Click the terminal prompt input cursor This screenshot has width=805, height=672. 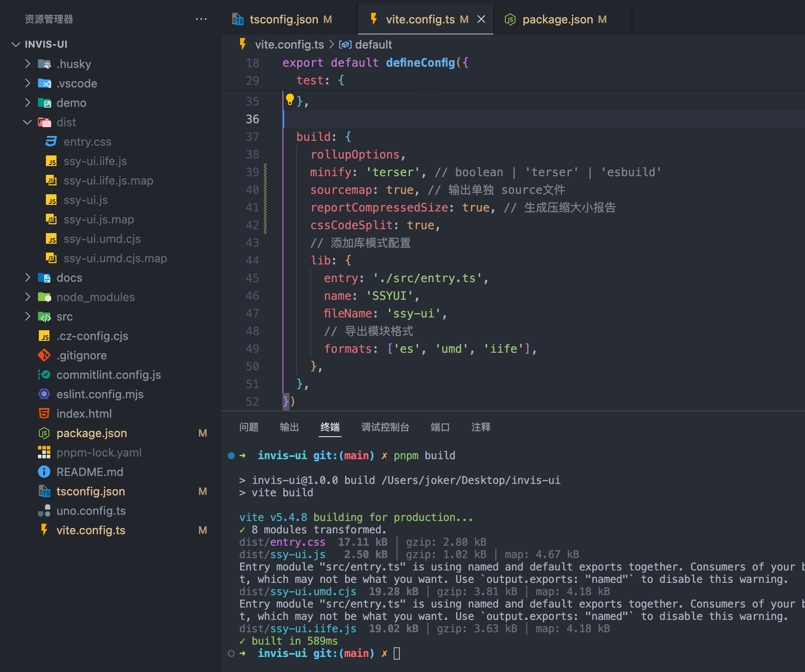[397, 653]
